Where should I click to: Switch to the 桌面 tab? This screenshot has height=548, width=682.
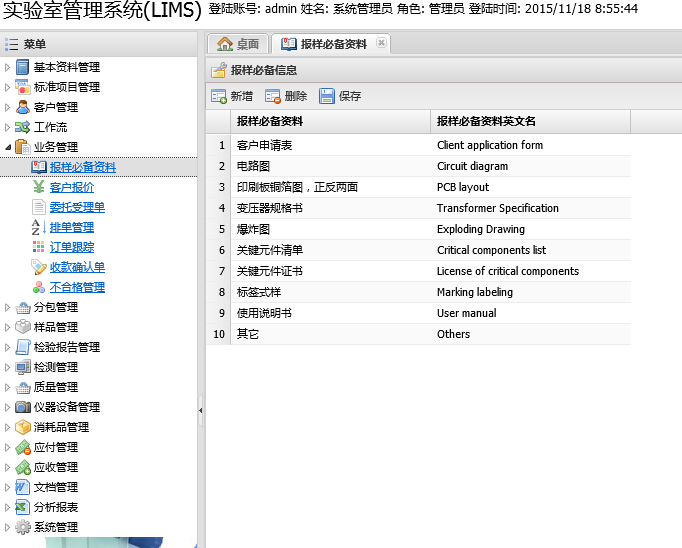238,44
